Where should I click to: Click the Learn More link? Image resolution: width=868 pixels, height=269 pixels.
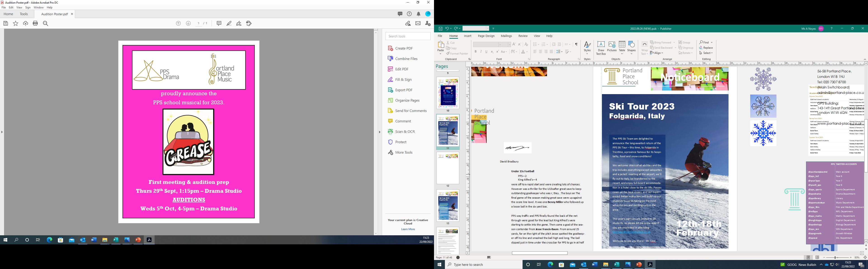click(x=408, y=229)
